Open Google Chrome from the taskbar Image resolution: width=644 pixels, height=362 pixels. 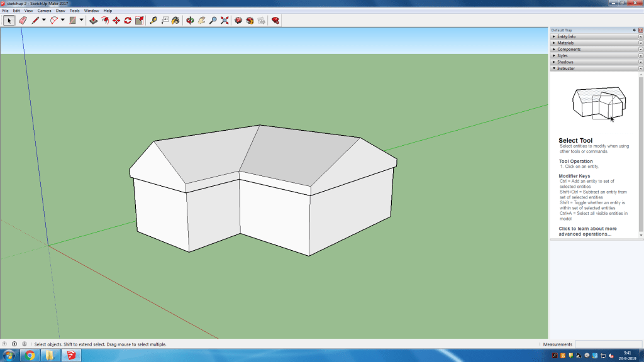[x=30, y=355]
